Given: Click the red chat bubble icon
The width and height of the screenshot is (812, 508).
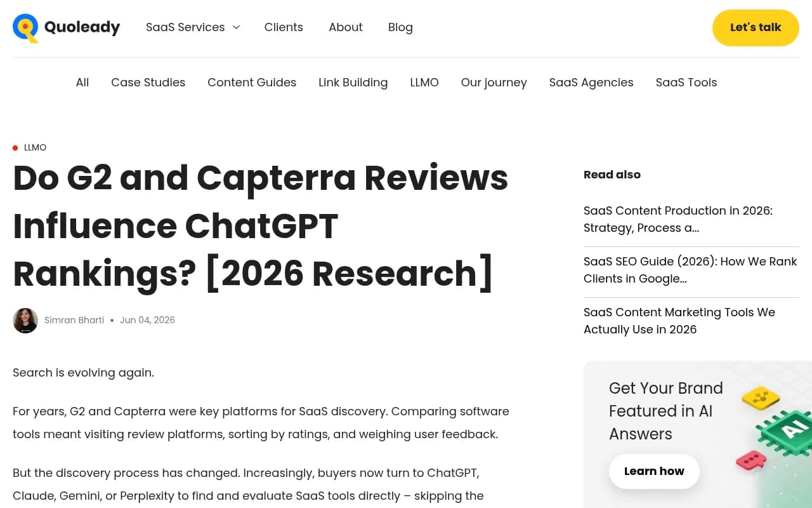Looking at the screenshot, I should click(x=751, y=459).
